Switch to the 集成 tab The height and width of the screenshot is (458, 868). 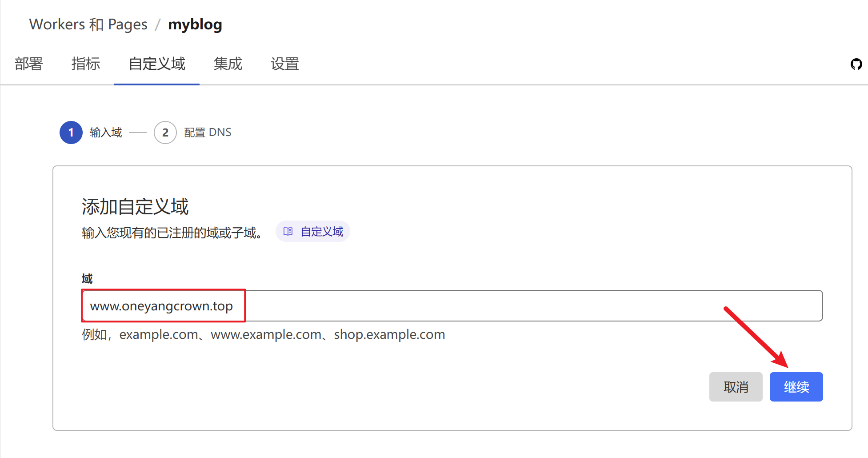(x=228, y=64)
